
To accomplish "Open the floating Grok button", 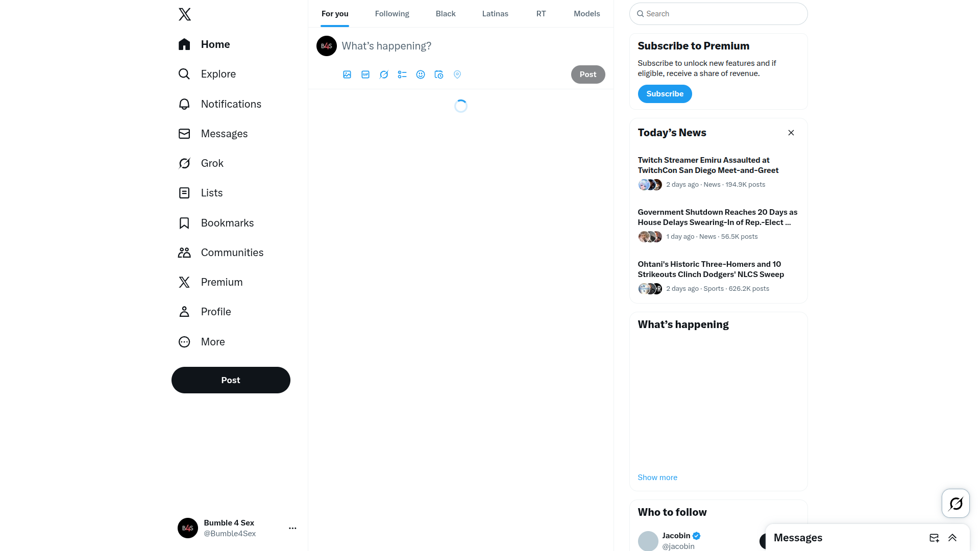I will 955,504.
